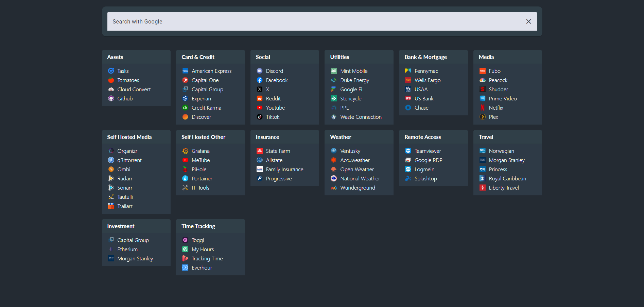Click the Wunderground link under Weather
The width and height of the screenshot is (644, 307).
[x=358, y=188]
